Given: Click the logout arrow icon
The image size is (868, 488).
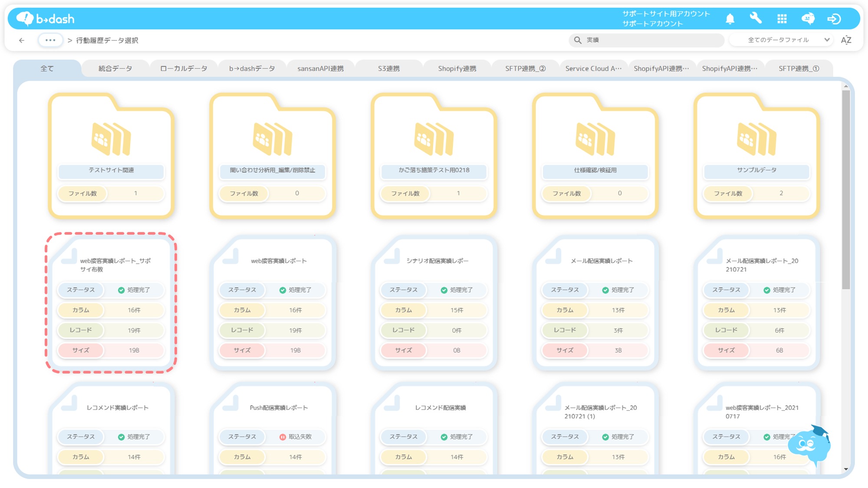Looking at the screenshot, I should pyautogui.click(x=834, y=19).
